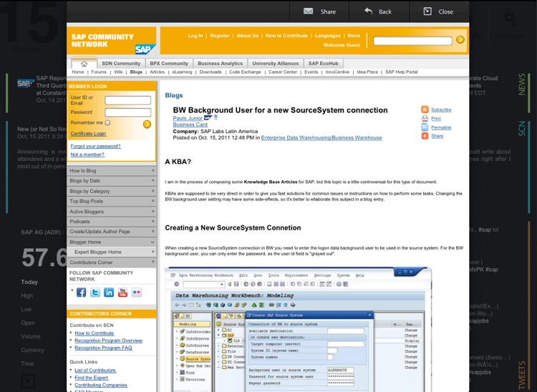
Task: Click the red Share plus icon
Action: click(425, 136)
